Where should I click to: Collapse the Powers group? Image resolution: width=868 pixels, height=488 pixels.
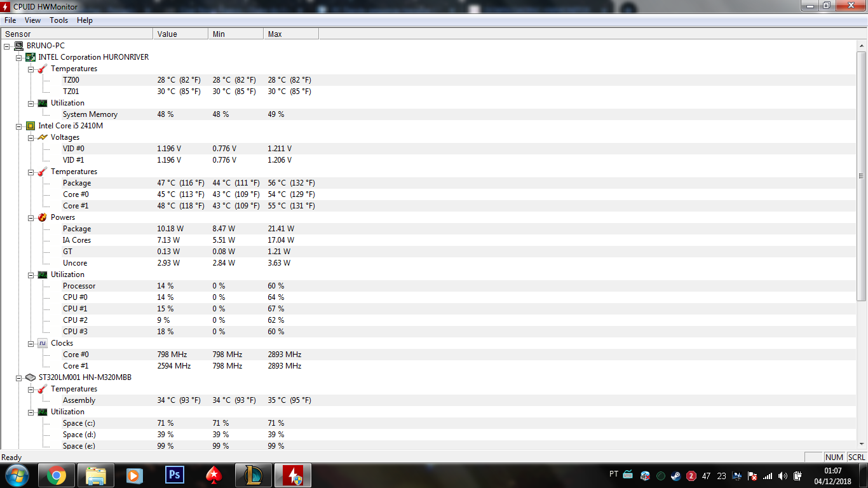click(31, 217)
